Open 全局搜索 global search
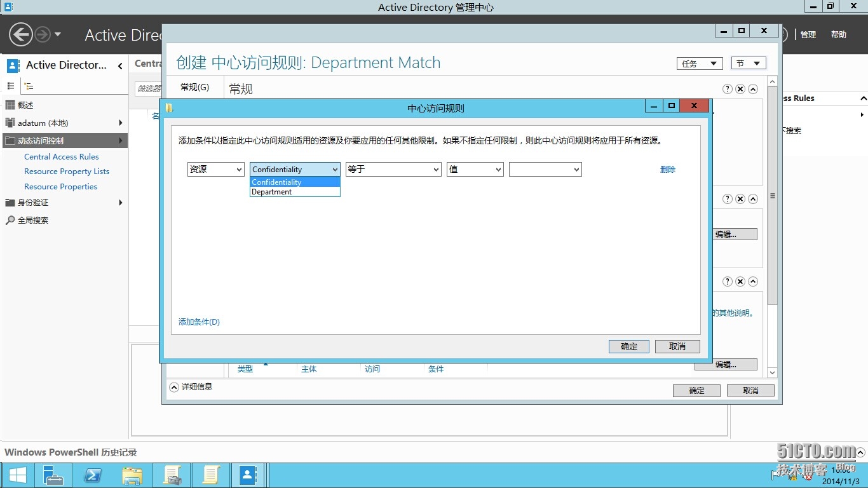868x488 pixels. point(33,220)
